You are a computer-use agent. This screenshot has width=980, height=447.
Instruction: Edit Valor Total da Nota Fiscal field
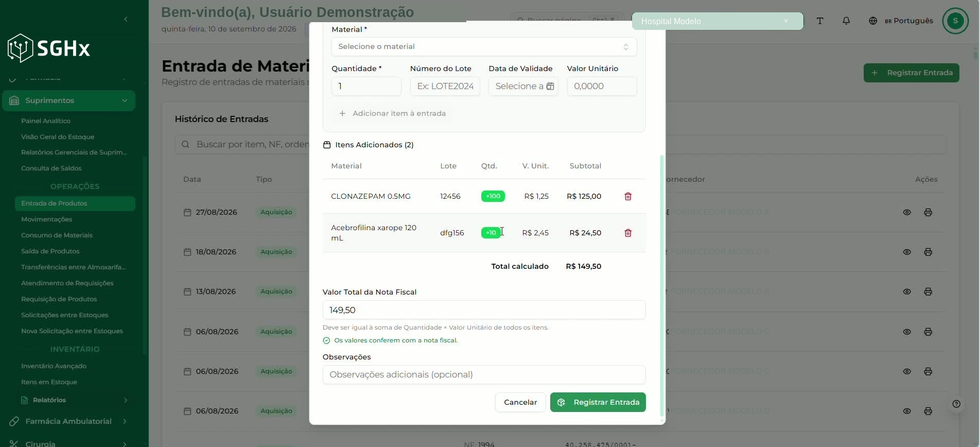pyautogui.click(x=484, y=310)
